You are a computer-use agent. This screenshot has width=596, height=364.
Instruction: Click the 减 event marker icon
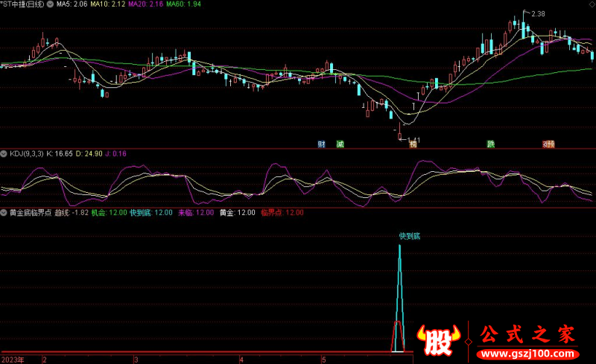pyautogui.click(x=340, y=144)
